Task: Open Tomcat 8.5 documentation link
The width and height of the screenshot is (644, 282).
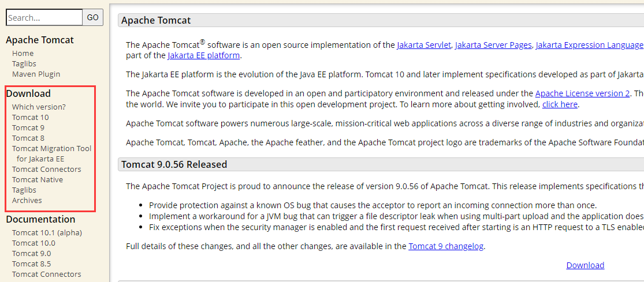Action: pos(32,264)
